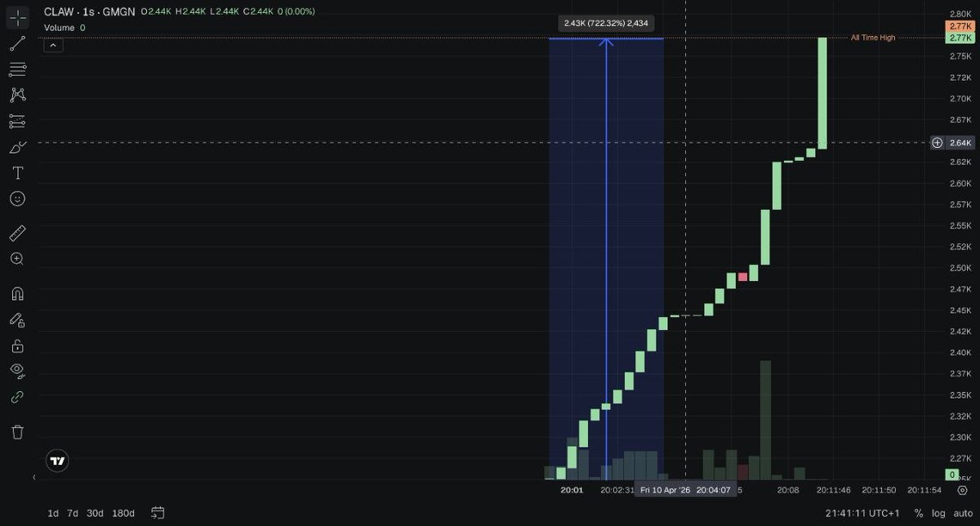Screen dimensions: 980x526
Task: Select the chart patterns tool
Action: 18,95
